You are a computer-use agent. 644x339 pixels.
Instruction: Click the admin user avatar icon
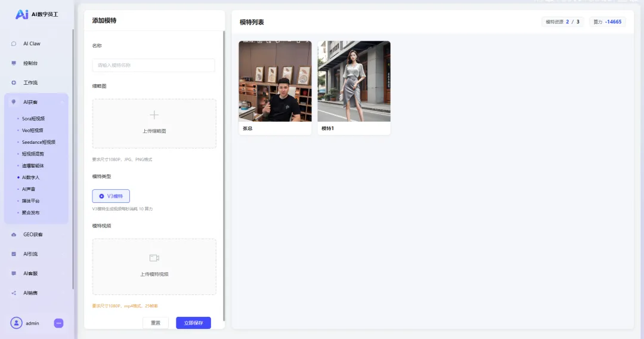(17, 323)
